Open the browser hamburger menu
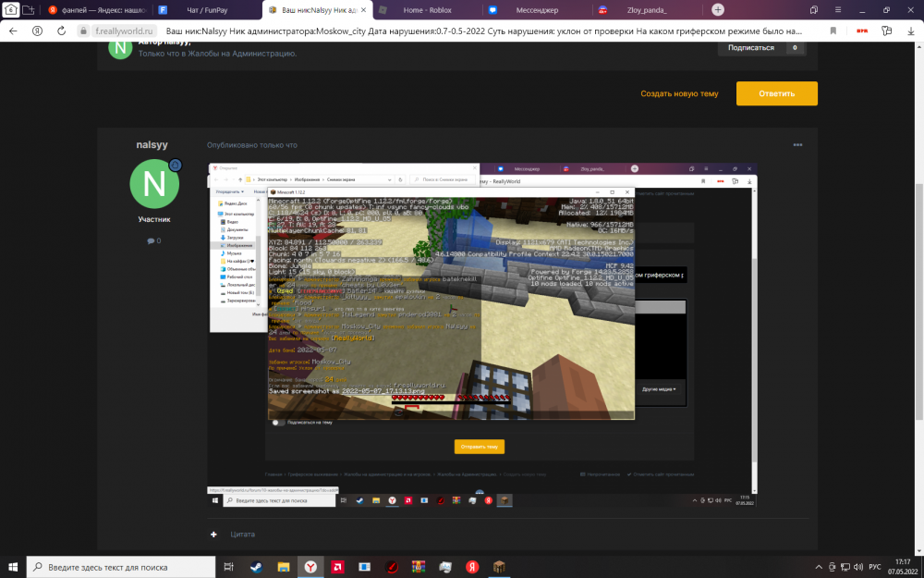This screenshot has height=578, width=924. pyautogui.click(x=838, y=10)
